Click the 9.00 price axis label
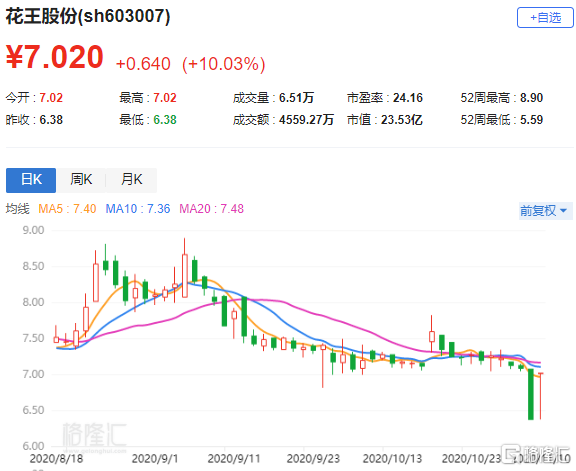This screenshot has width=576, height=471. pos(33,230)
